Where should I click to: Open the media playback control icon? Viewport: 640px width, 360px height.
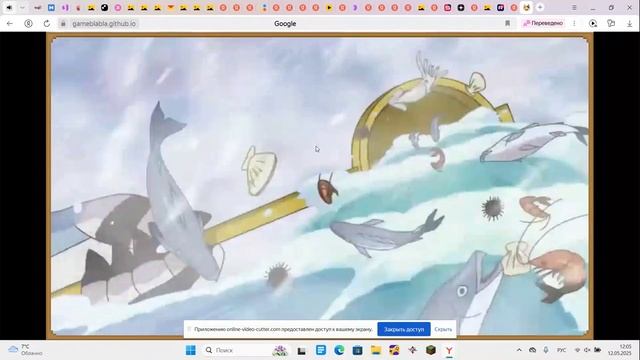(593, 24)
